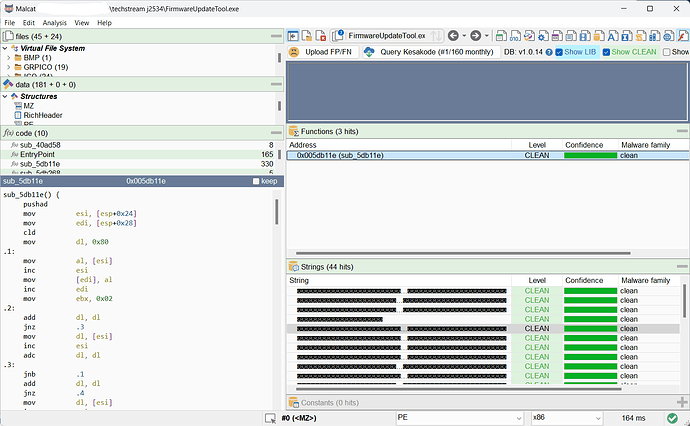
Task: Expand the BMP (1) folder
Action: pyautogui.click(x=8, y=58)
